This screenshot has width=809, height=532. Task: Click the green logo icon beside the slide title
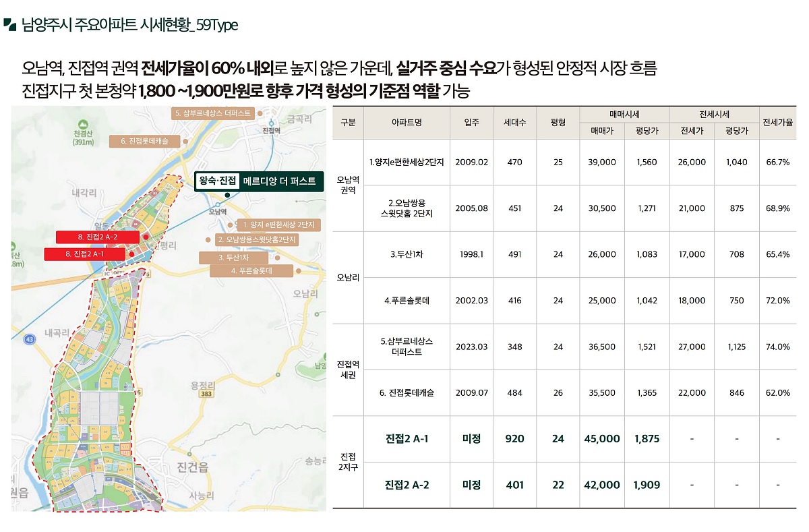(x=9, y=25)
